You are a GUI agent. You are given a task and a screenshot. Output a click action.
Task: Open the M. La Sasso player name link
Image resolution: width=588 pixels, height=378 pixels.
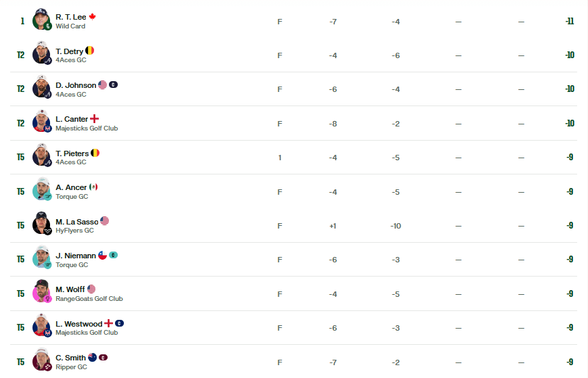pos(77,222)
